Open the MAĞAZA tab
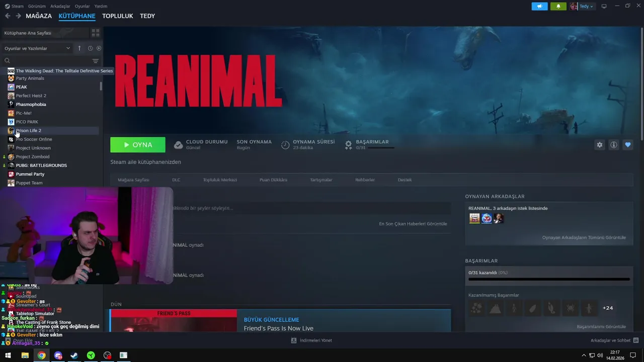The width and height of the screenshot is (644, 362). pos(39,16)
